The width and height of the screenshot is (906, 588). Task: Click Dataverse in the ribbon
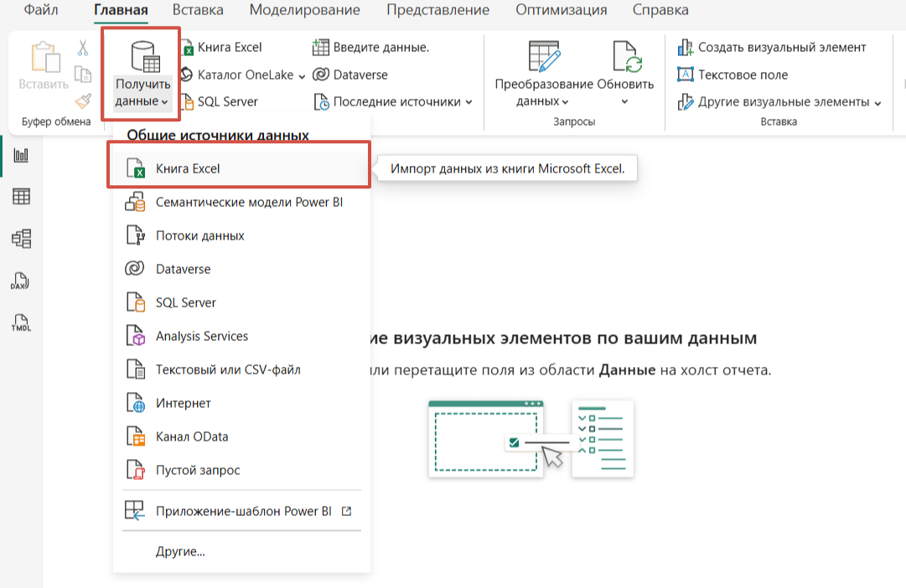[x=350, y=75]
